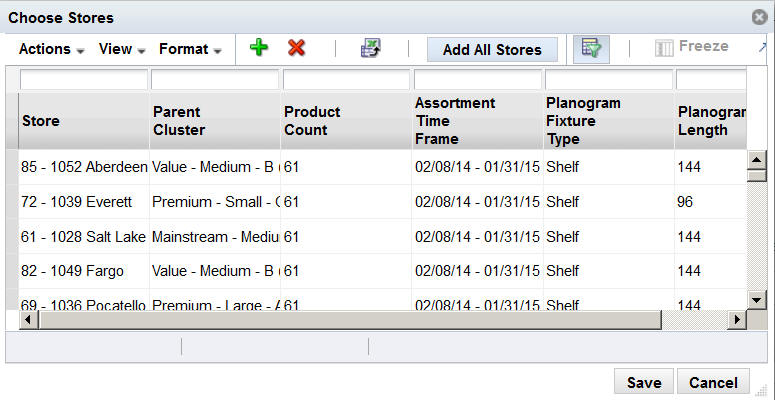775x400 pixels.
Task: Click the Add All Stores button
Action: coord(492,49)
